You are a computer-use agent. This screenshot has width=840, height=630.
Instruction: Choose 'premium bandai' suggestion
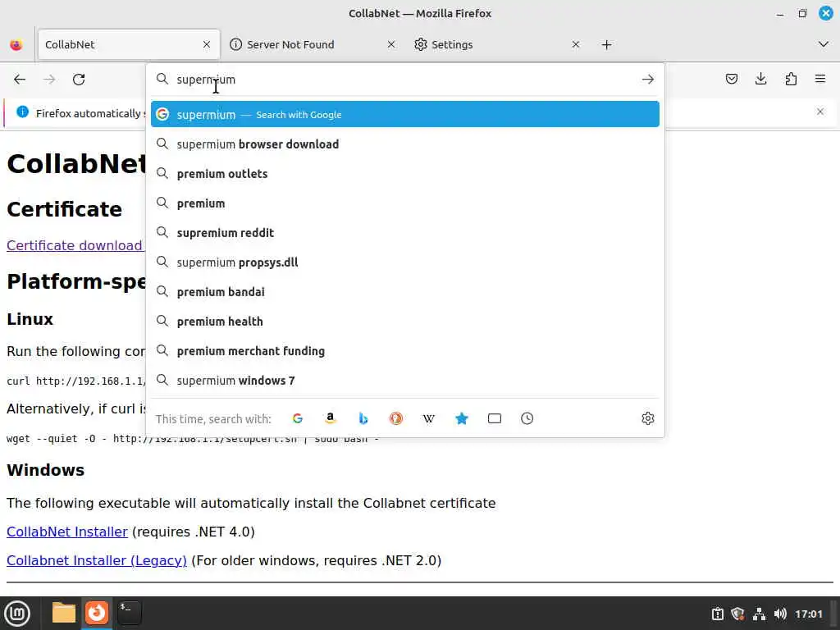[405, 291]
